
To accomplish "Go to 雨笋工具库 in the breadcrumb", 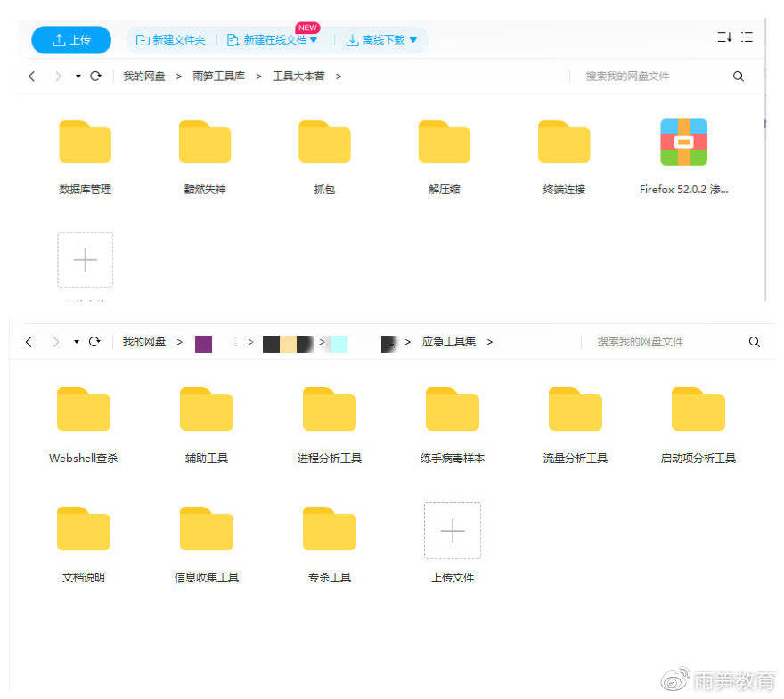I will 218,77.
